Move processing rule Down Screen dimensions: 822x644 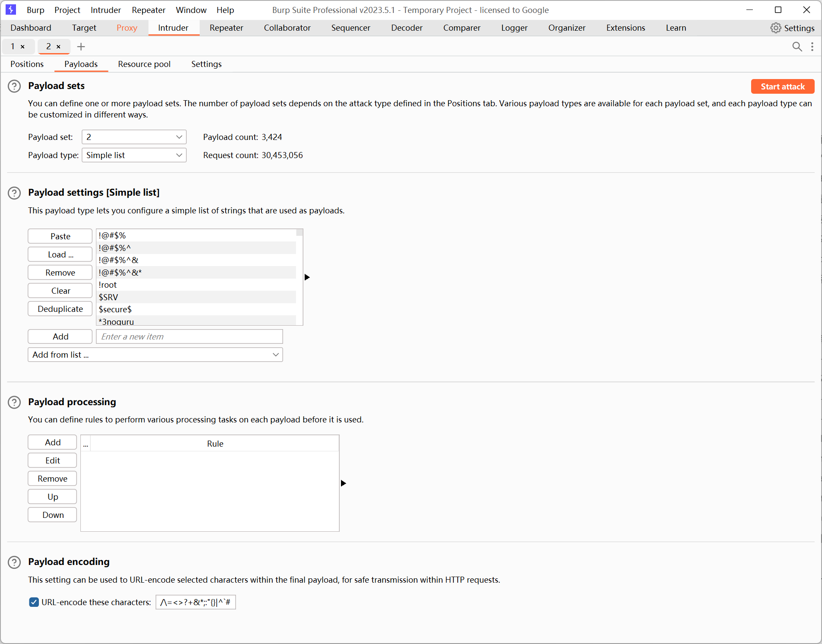(x=52, y=515)
